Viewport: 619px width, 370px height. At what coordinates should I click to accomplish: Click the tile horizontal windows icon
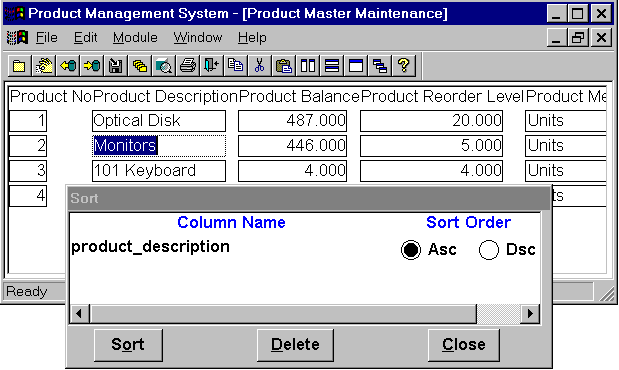(x=332, y=66)
